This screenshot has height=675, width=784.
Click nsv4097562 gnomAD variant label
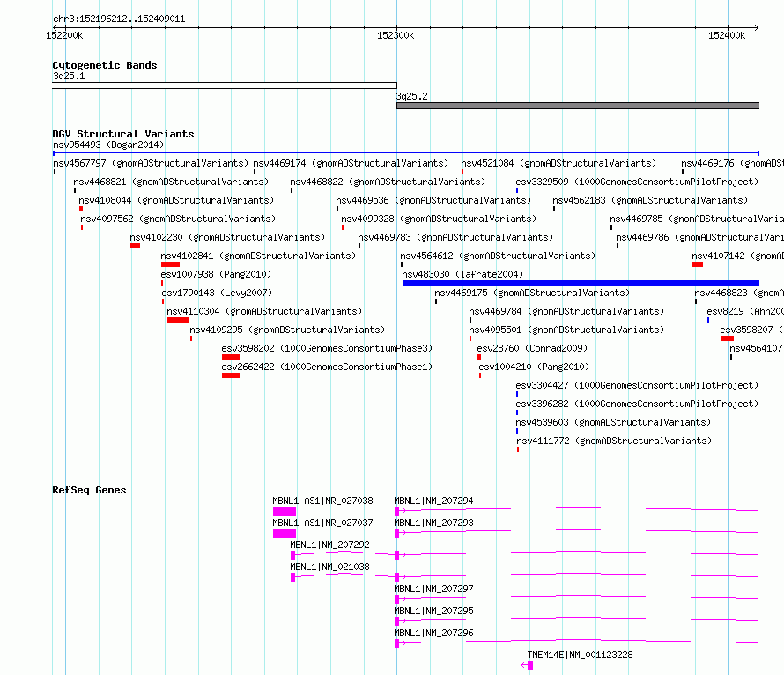[x=178, y=219]
